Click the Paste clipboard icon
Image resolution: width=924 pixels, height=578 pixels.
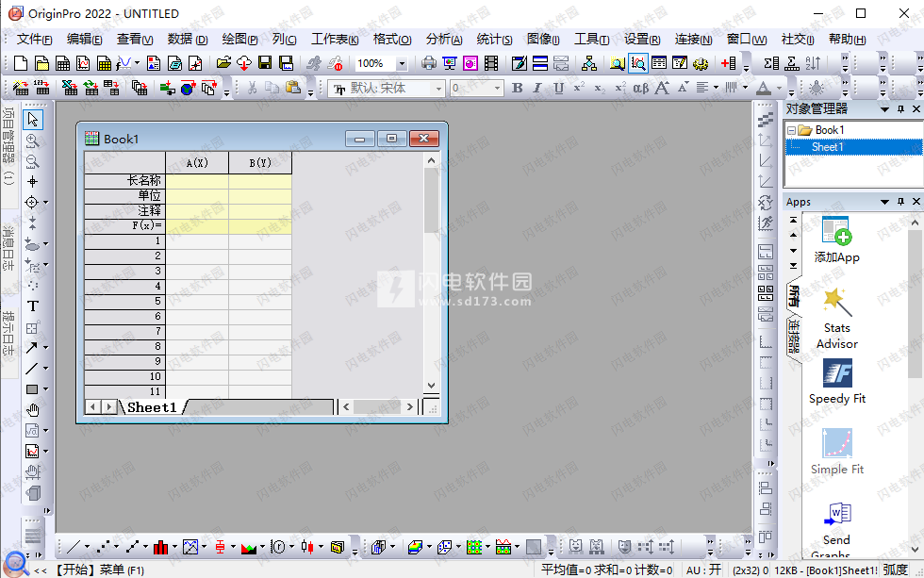293,89
